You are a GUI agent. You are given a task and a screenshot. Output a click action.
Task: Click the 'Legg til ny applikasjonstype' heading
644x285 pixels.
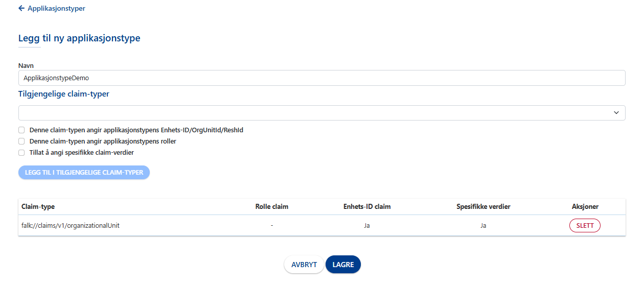tap(79, 38)
